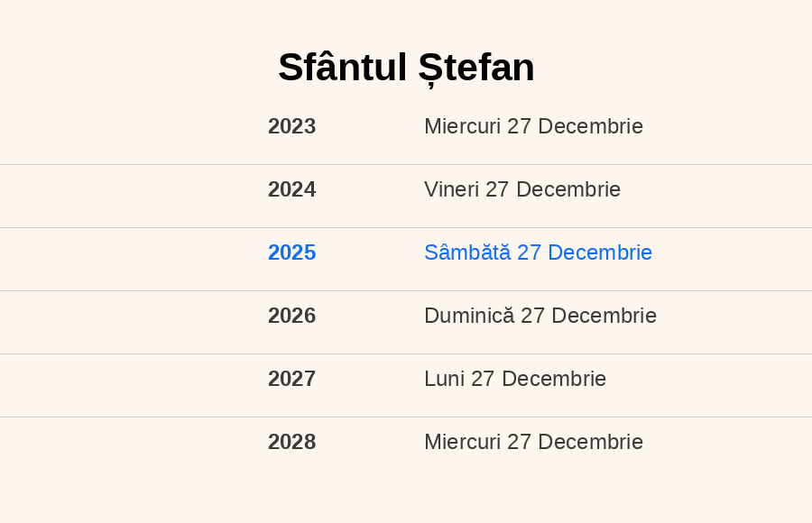Select the 2026 year label

[x=291, y=316]
